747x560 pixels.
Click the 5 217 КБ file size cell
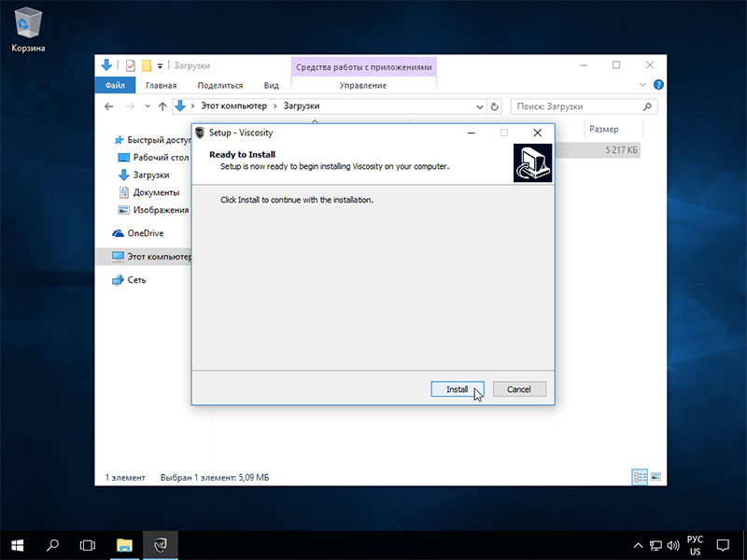click(x=621, y=150)
